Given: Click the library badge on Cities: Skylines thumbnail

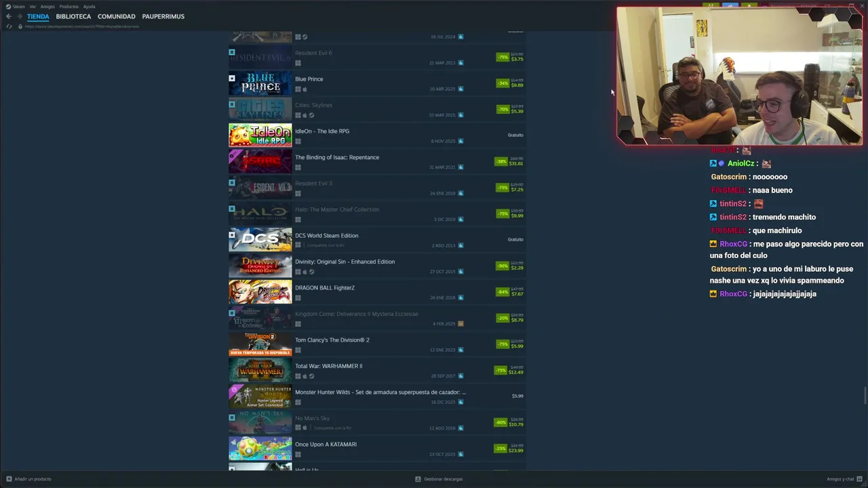Looking at the screenshot, I should (x=232, y=104).
